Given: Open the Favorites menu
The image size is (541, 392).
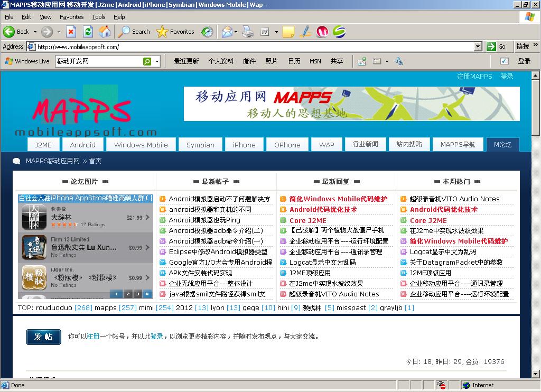Looking at the screenshot, I should pyautogui.click(x=71, y=17).
